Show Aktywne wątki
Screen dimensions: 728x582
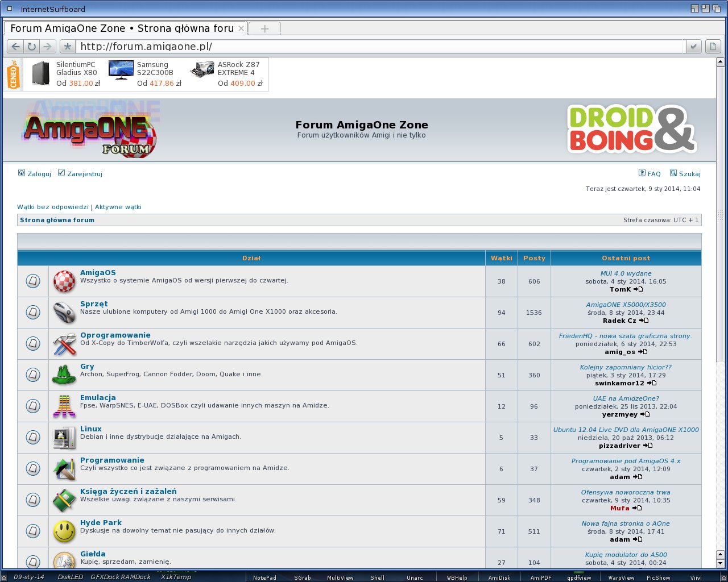tap(118, 207)
